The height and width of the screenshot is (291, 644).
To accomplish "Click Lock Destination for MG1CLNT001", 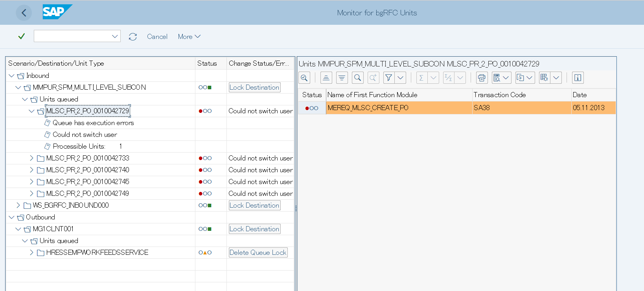I will pos(254,229).
